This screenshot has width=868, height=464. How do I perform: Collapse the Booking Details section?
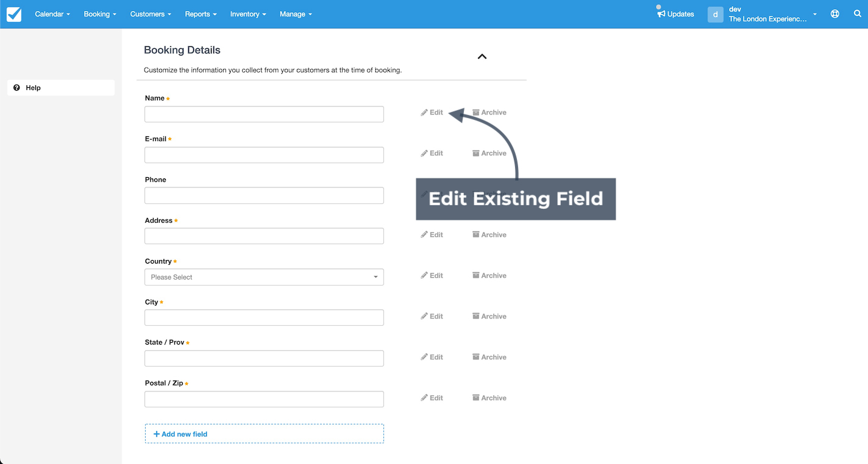482,57
